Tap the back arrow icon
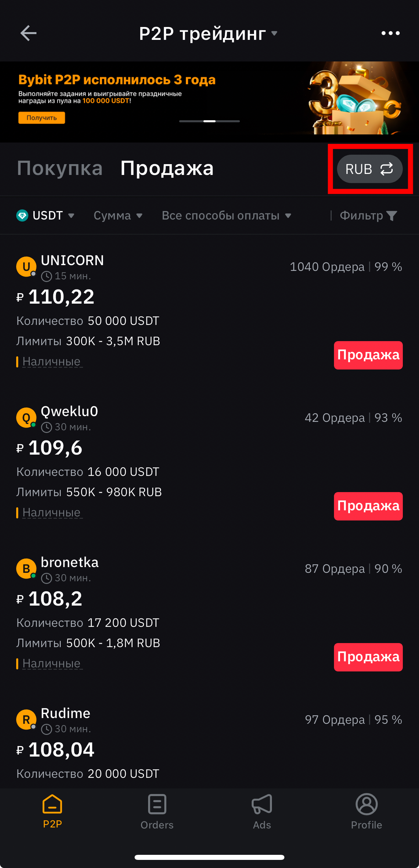 [28, 33]
